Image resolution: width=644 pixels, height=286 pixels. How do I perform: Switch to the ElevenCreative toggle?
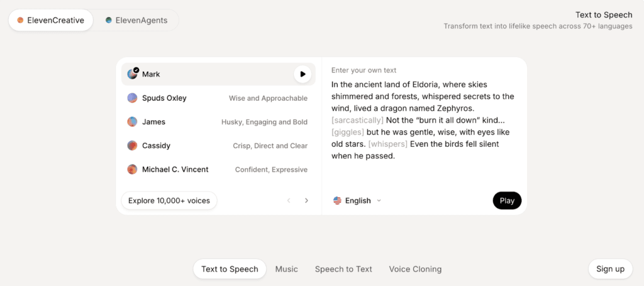point(51,20)
